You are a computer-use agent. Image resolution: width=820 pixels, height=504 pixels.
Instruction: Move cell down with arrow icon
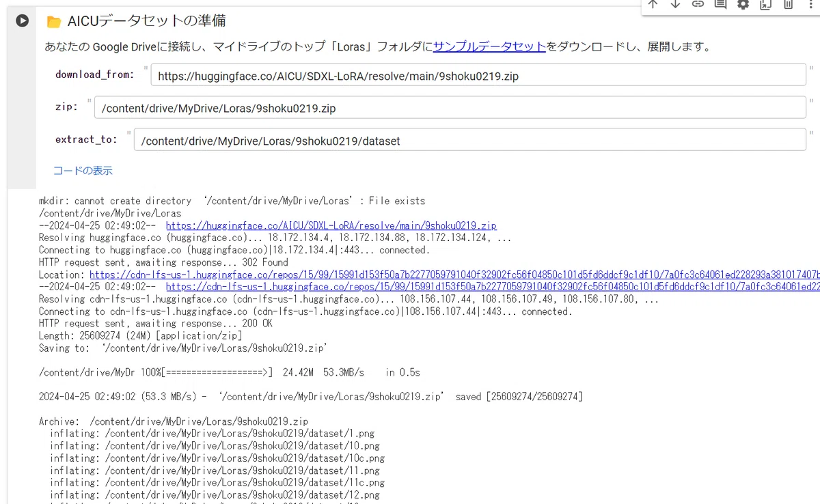pyautogui.click(x=675, y=4)
